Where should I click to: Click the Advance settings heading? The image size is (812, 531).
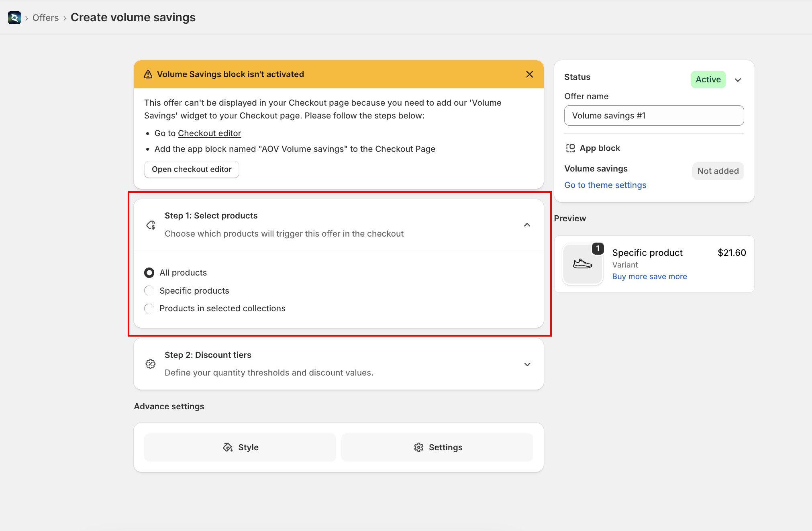[x=169, y=406]
